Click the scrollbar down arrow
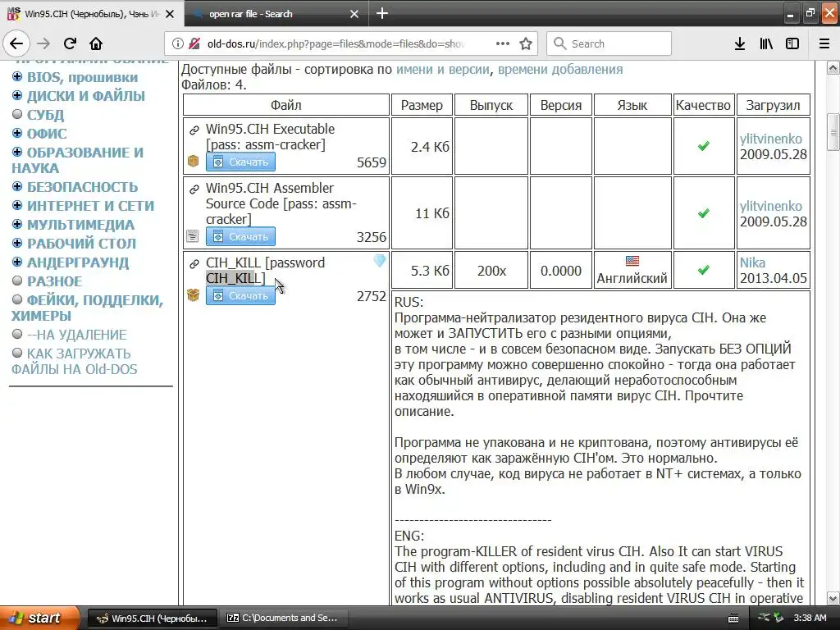840x630 pixels. (x=833, y=598)
